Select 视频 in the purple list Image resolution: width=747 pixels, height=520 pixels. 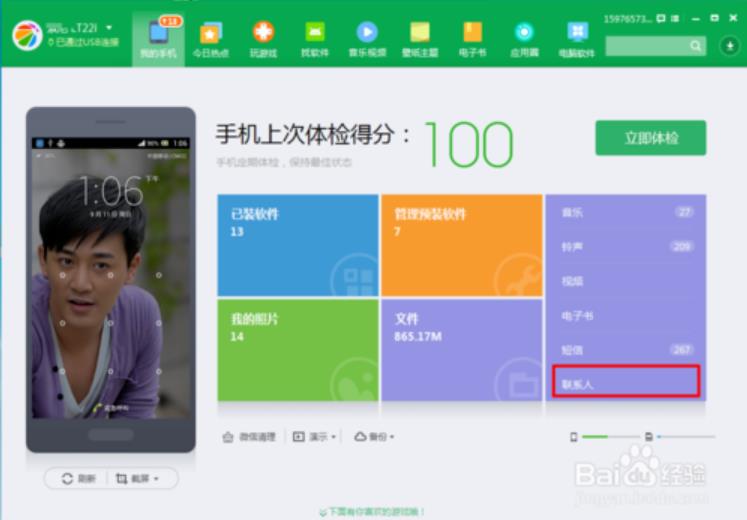[x=626, y=281]
